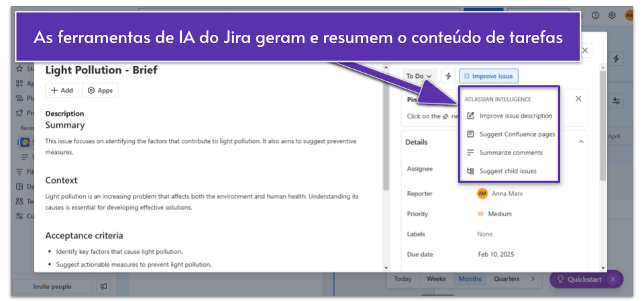Go to next timeline range chevron

pos(533,279)
